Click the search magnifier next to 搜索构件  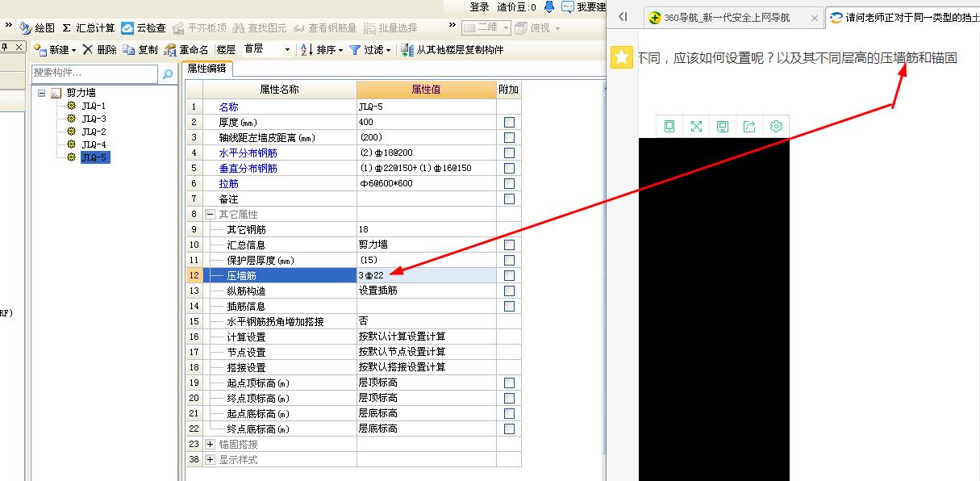pos(167,74)
